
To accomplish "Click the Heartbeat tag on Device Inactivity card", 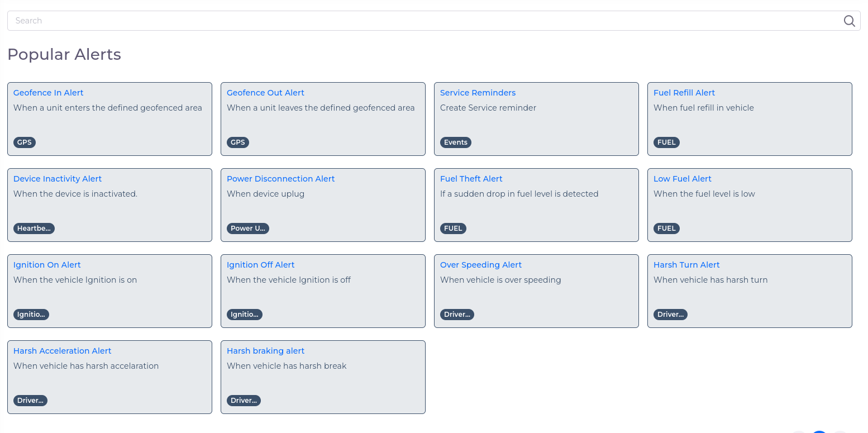I will (x=34, y=229).
